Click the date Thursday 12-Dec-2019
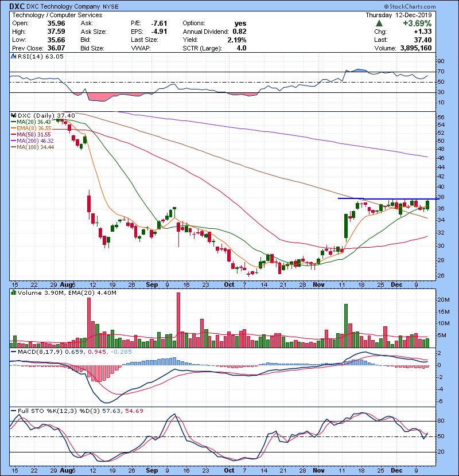This screenshot has height=476, width=459. (399, 15)
